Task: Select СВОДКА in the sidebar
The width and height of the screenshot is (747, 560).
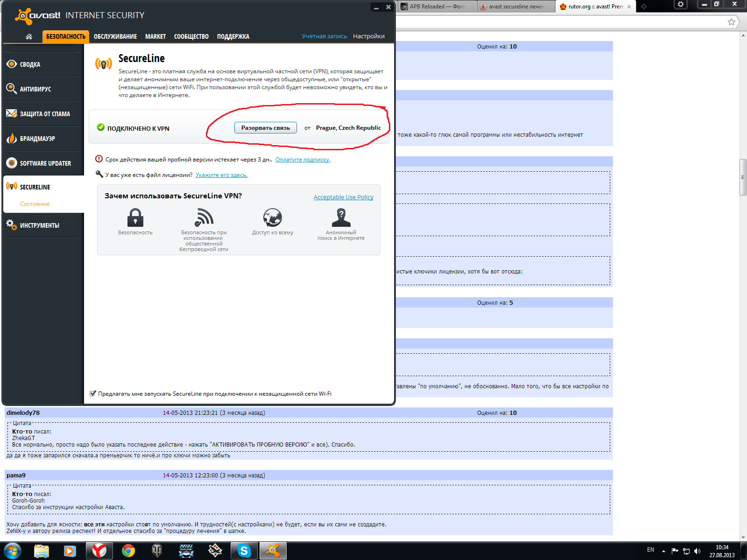Action: (x=43, y=64)
